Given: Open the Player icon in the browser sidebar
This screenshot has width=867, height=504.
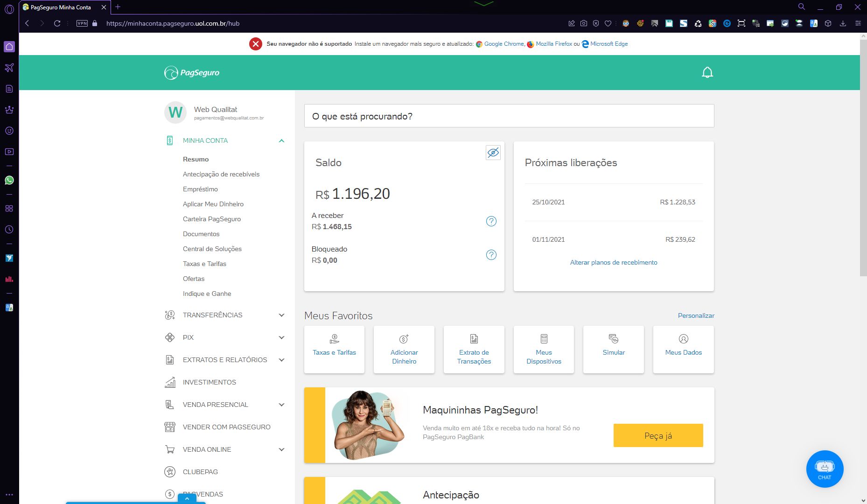Looking at the screenshot, I should (x=9, y=152).
